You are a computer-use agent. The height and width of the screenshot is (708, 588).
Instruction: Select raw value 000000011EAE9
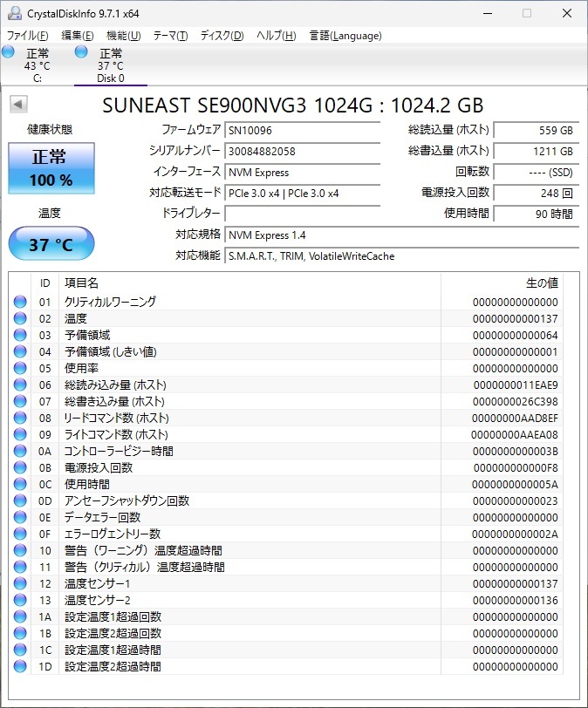[x=516, y=385]
